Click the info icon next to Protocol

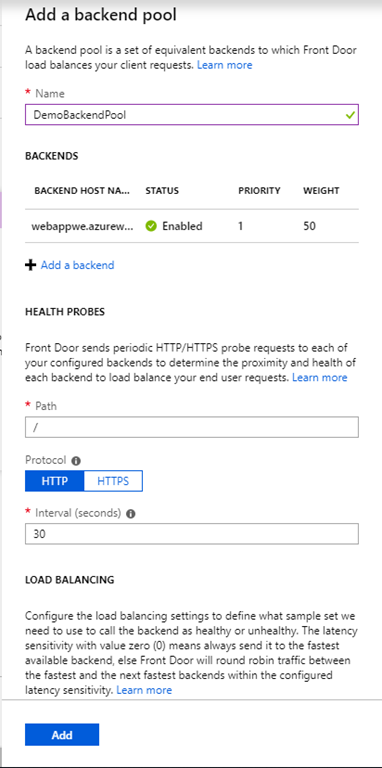click(76, 461)
